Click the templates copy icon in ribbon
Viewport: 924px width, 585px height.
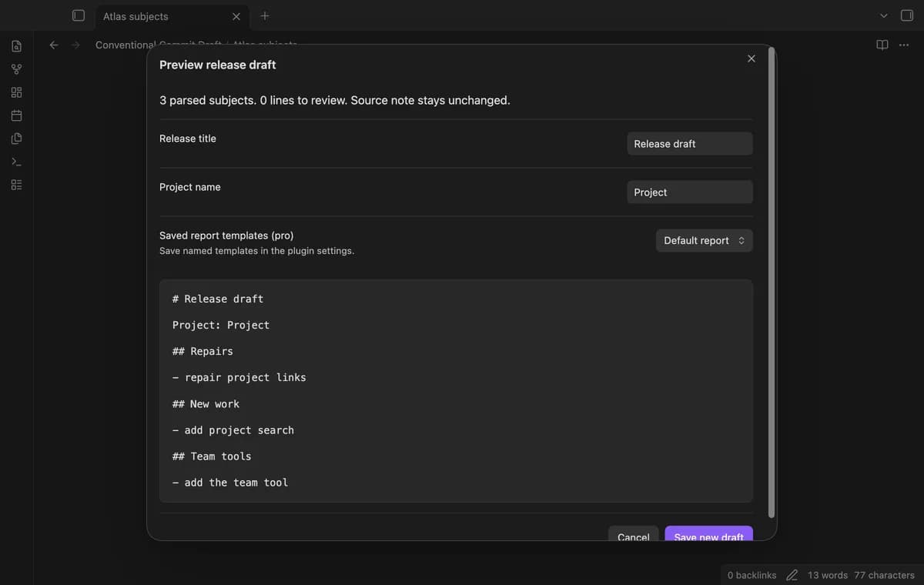click(16, 139)
